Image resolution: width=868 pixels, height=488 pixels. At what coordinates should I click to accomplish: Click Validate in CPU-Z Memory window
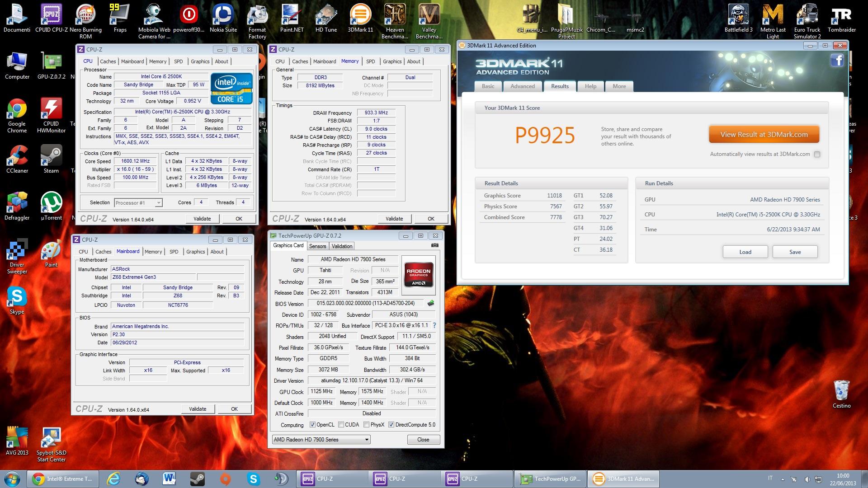[x=394, y=219]
